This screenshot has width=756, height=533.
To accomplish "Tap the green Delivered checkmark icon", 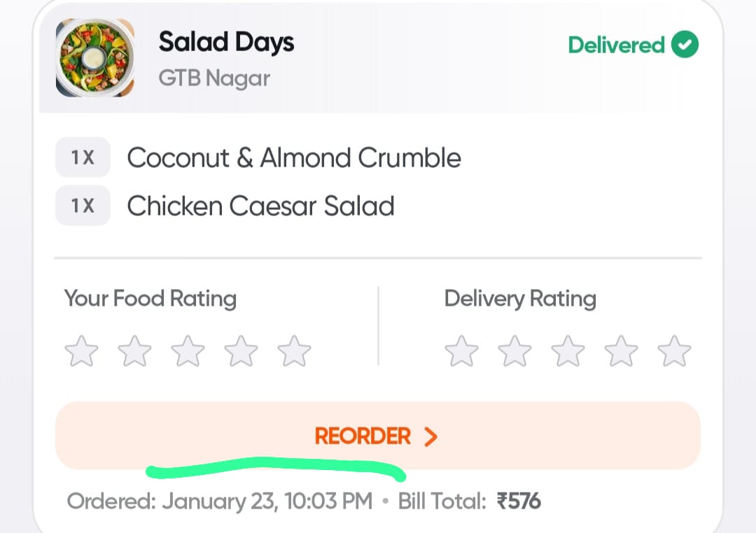I will coord(685,44).
